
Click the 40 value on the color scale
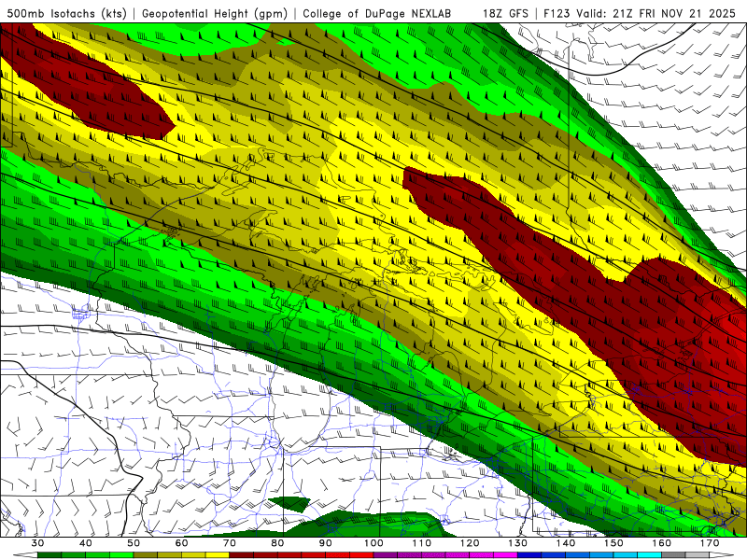[x=86, y=543]
